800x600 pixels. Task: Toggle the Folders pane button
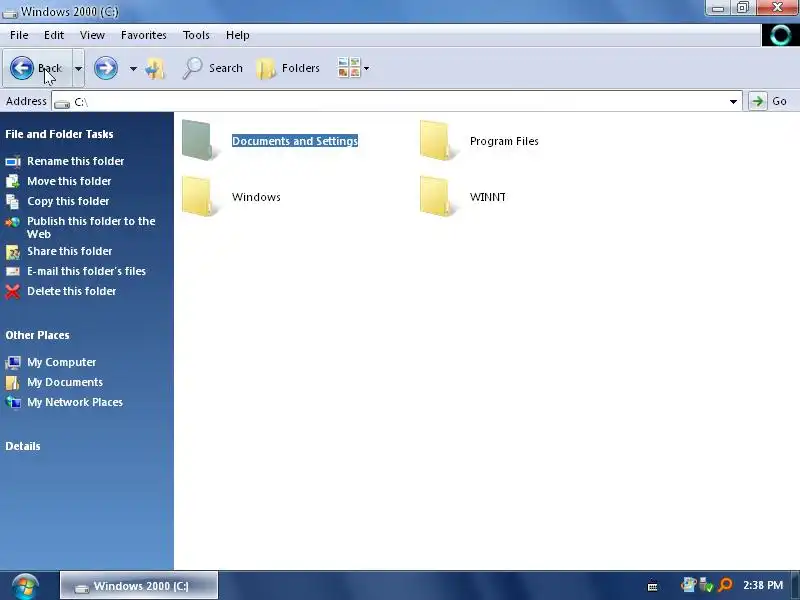click(288, 68)
